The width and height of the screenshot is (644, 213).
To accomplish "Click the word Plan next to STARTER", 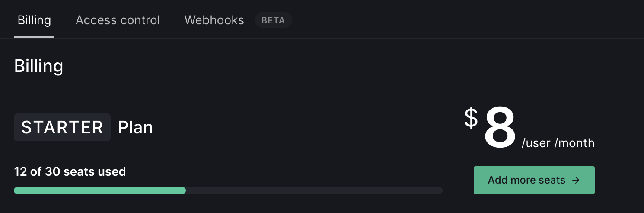I will pyautogui.click(x=135, y=128).
